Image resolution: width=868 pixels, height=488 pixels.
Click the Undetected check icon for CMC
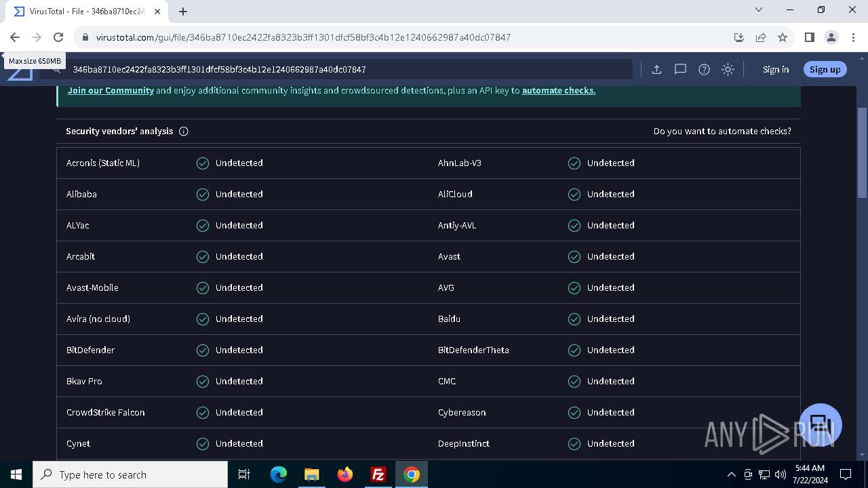click(574, 382)
